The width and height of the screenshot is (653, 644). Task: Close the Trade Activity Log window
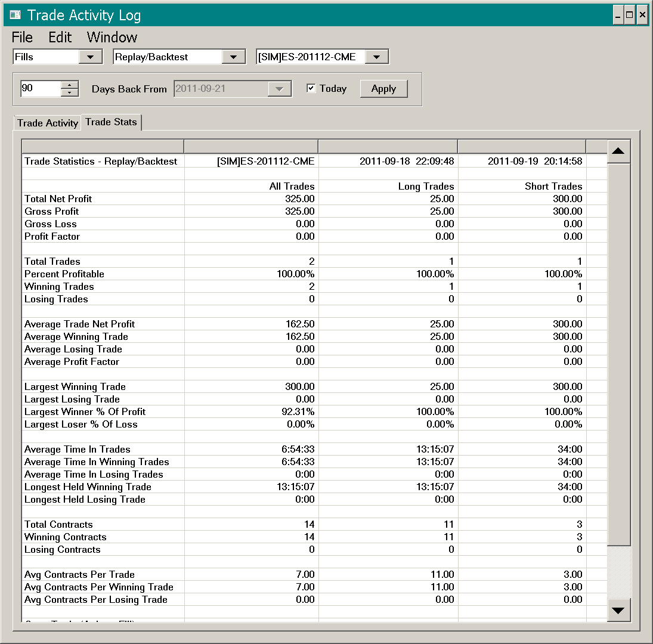(642, 16)
